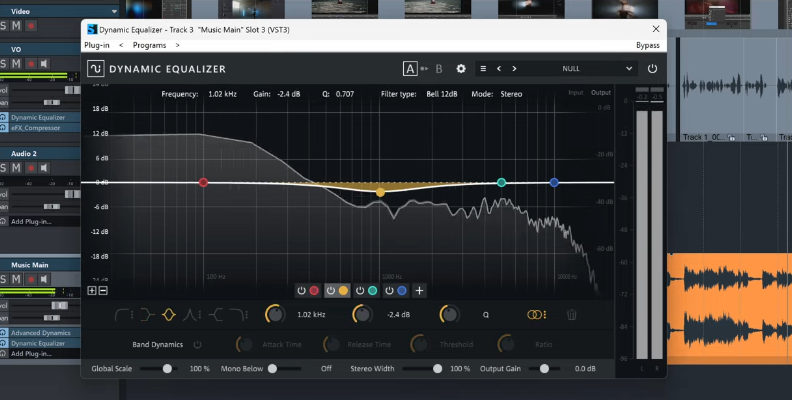Toggle the plugin main power button

point(652,69)
